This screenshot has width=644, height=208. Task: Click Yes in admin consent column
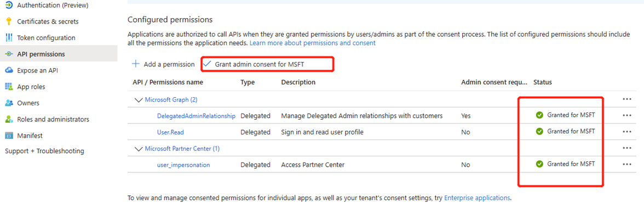[x=465, y=116]
